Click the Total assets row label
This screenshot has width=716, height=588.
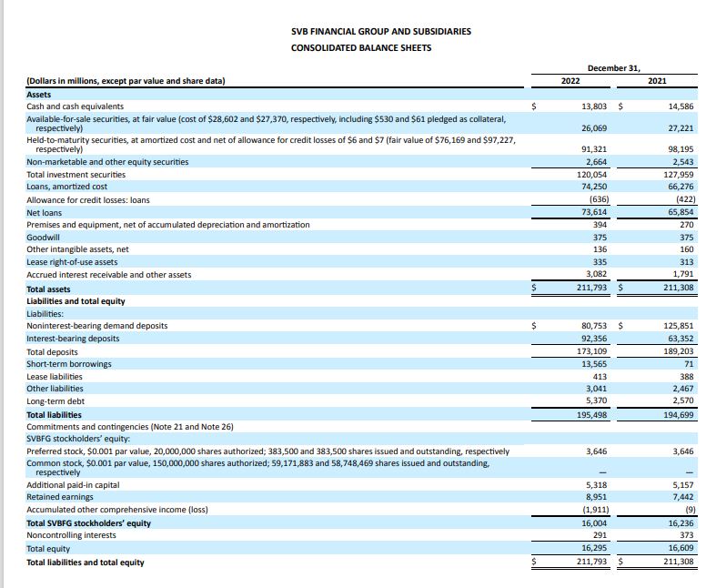click(x=49, y=289)
